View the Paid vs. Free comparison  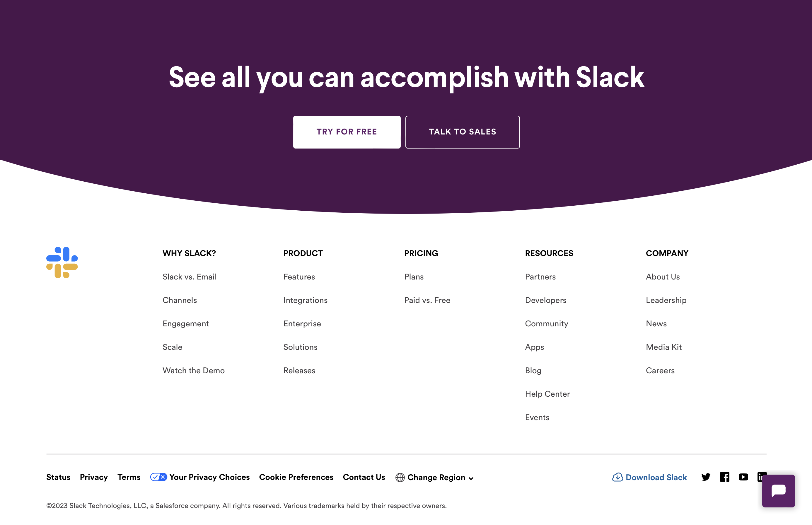click(x=427, y=300)
